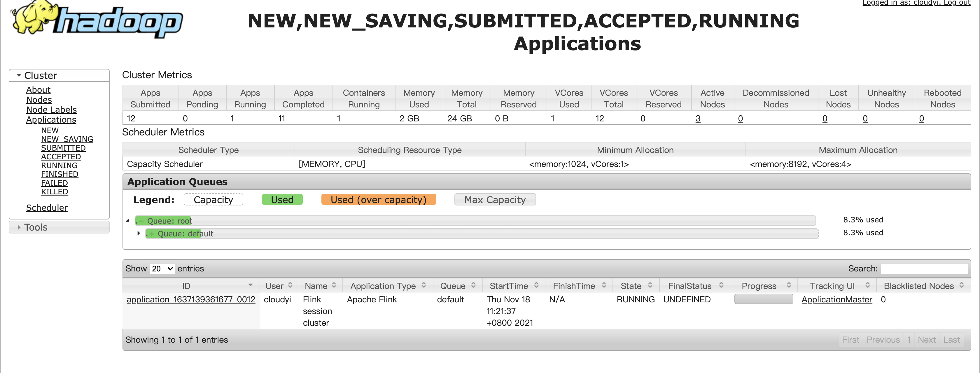Viewport: 980px width, 373px height.
Task: Go to First page
Action: click(850, 340)
